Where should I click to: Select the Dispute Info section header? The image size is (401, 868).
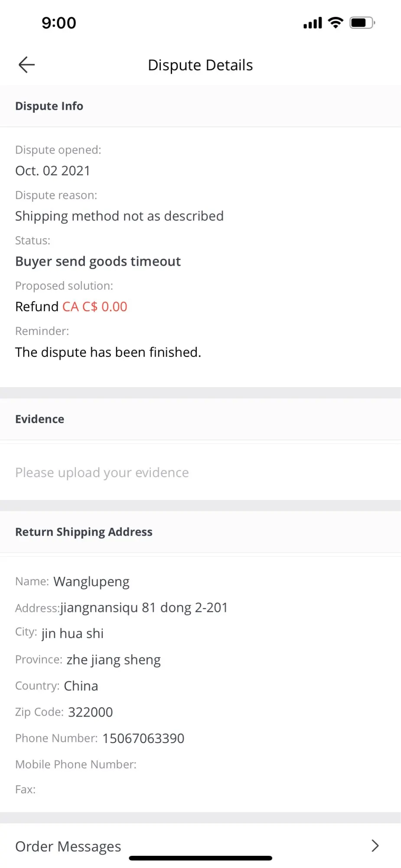click(49, 106)
